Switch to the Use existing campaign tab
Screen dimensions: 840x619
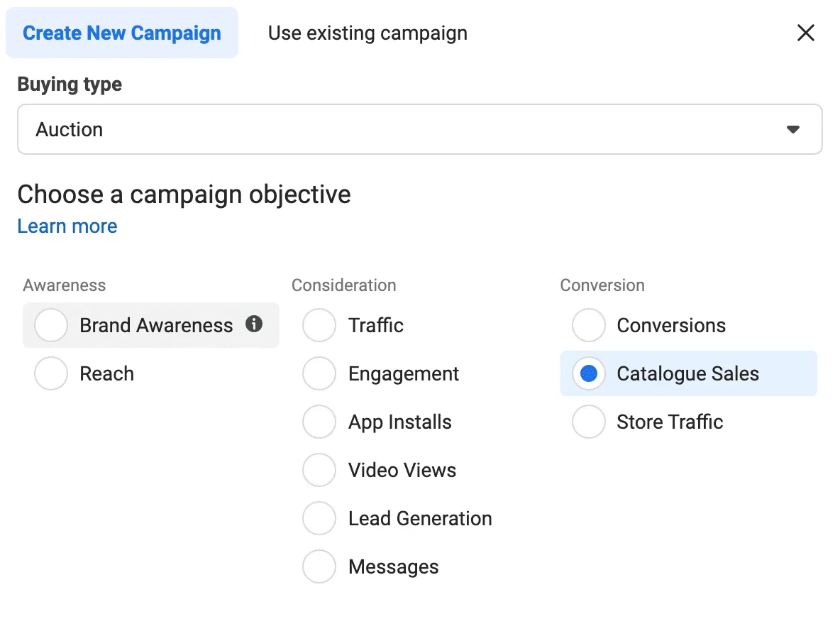click(x=367, y=33)
